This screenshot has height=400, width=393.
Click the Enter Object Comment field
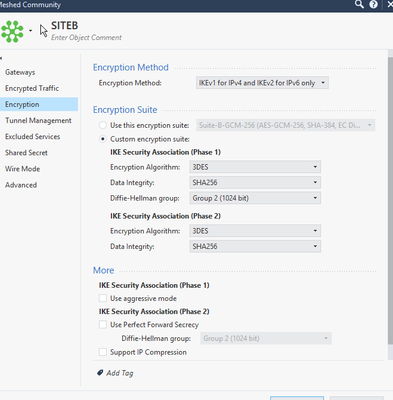86,37
